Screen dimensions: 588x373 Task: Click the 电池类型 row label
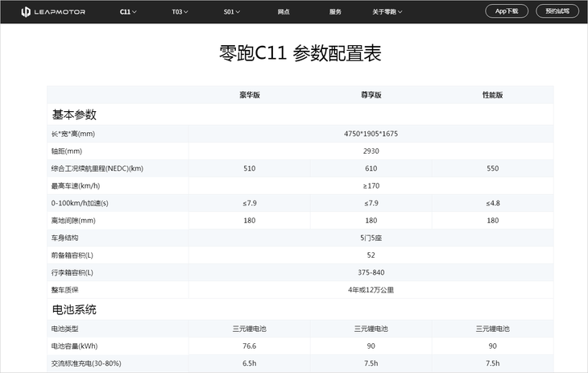[64, 329]
